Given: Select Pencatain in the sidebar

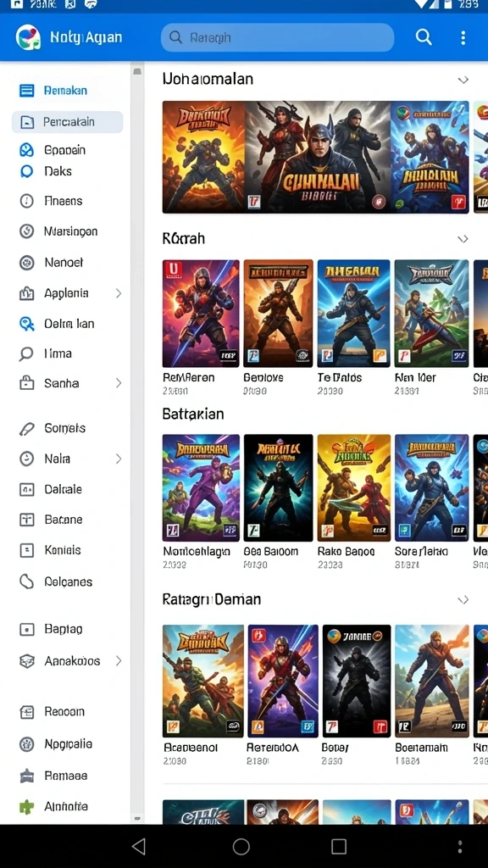Looking at the screenshot, I should pyautogui.click(x=68, y=122).
